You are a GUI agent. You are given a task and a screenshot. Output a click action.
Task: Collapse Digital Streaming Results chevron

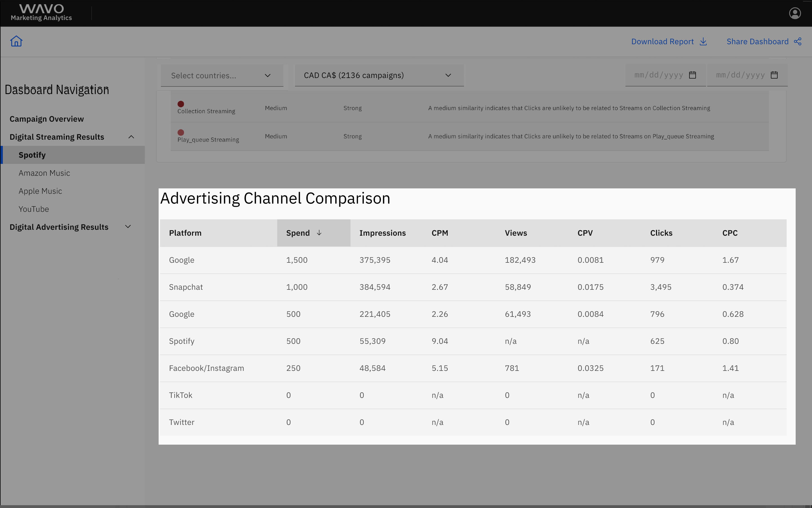coord(131,137)
